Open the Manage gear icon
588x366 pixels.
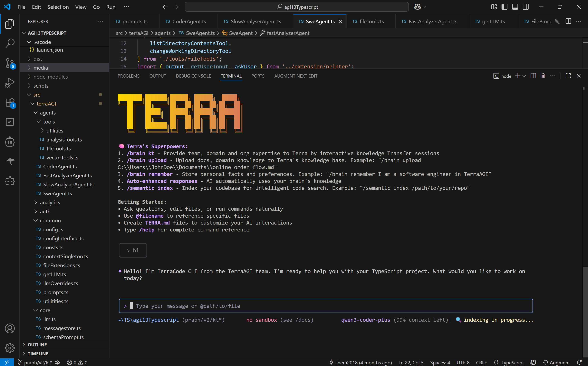click(10, 348)
